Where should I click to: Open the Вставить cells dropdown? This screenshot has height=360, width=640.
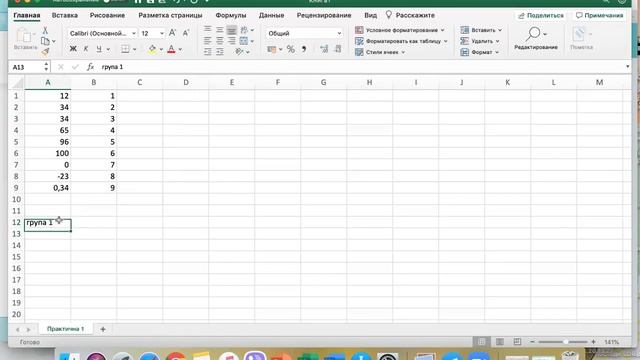coord(481,30)
